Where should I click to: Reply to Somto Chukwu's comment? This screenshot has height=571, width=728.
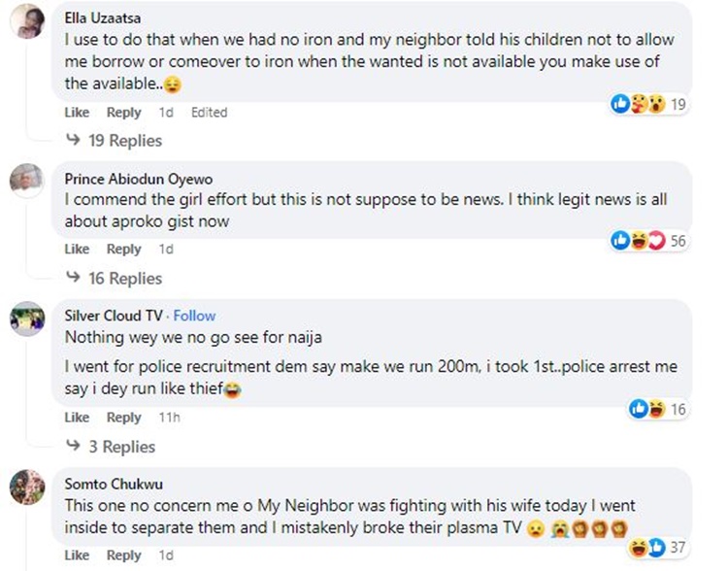pyautogui.click(x=123, y=555)
